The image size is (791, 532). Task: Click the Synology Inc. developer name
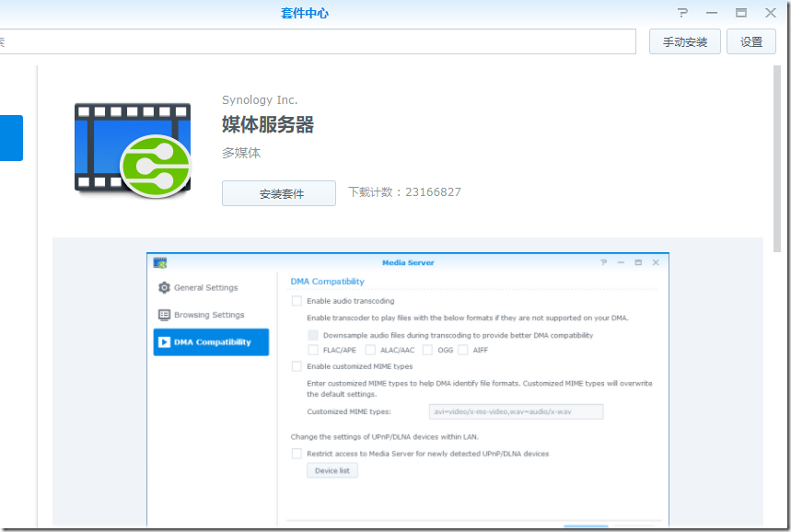260,99
